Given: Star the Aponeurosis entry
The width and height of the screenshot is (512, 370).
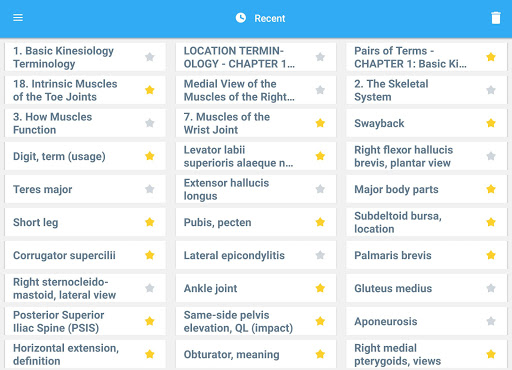Looking at the screenshot, I should 491,321.
